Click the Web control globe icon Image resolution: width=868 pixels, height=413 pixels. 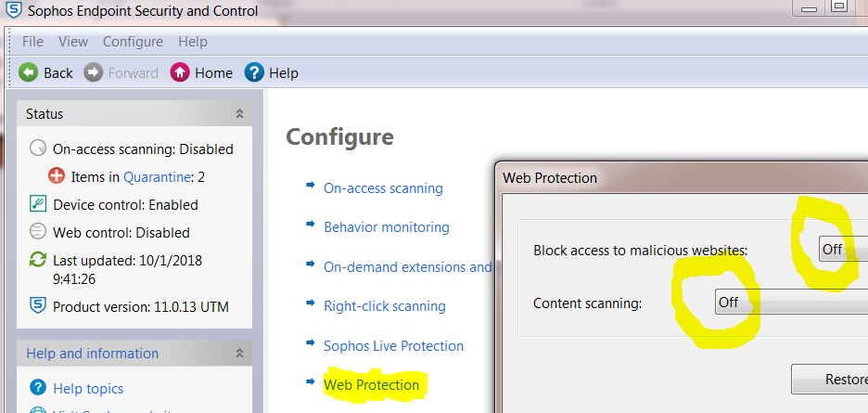[38, 232]
